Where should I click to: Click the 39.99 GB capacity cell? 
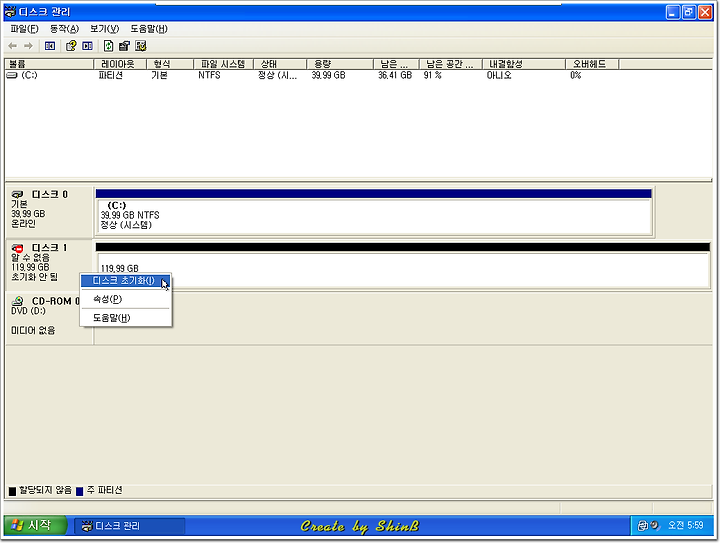click(x=328, y=75)
